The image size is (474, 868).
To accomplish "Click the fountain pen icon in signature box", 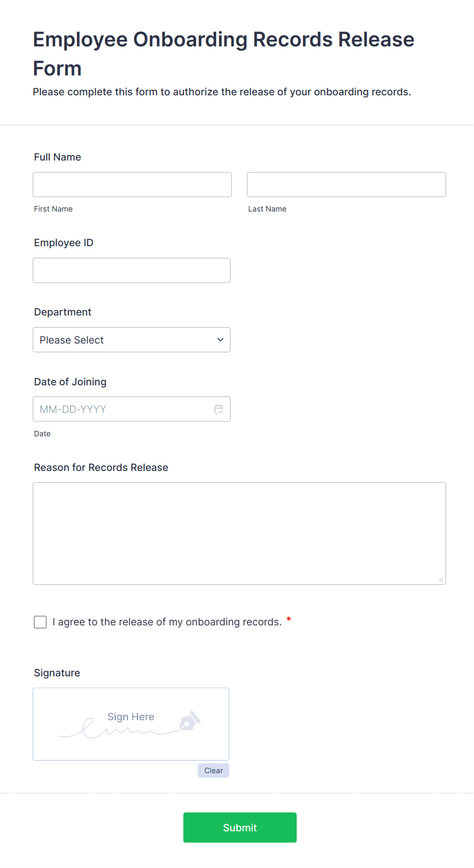I will tap(190, 722).
